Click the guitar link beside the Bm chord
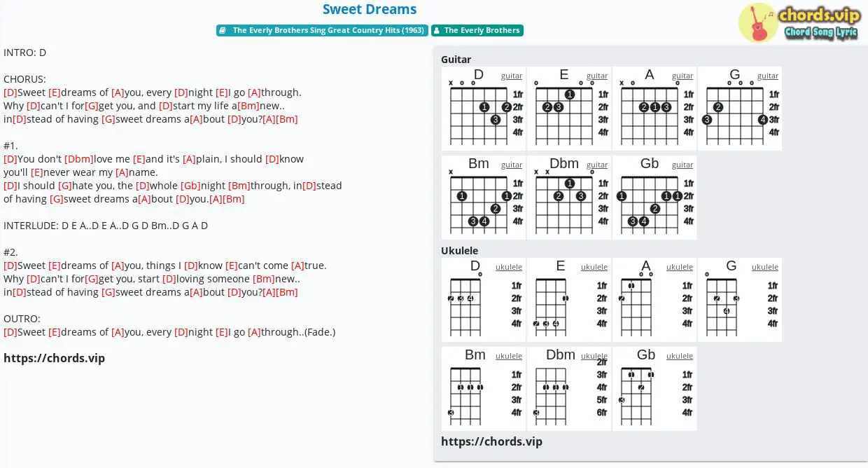 512,165
